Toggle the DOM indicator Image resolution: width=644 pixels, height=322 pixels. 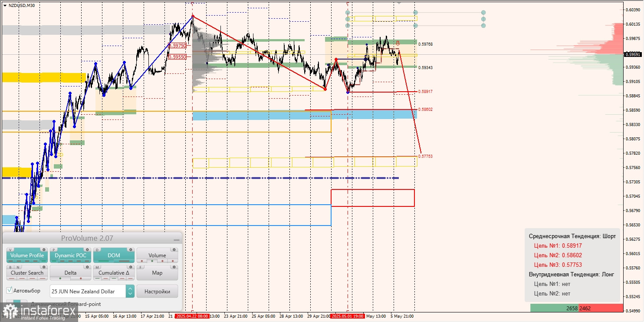point(114,256)
